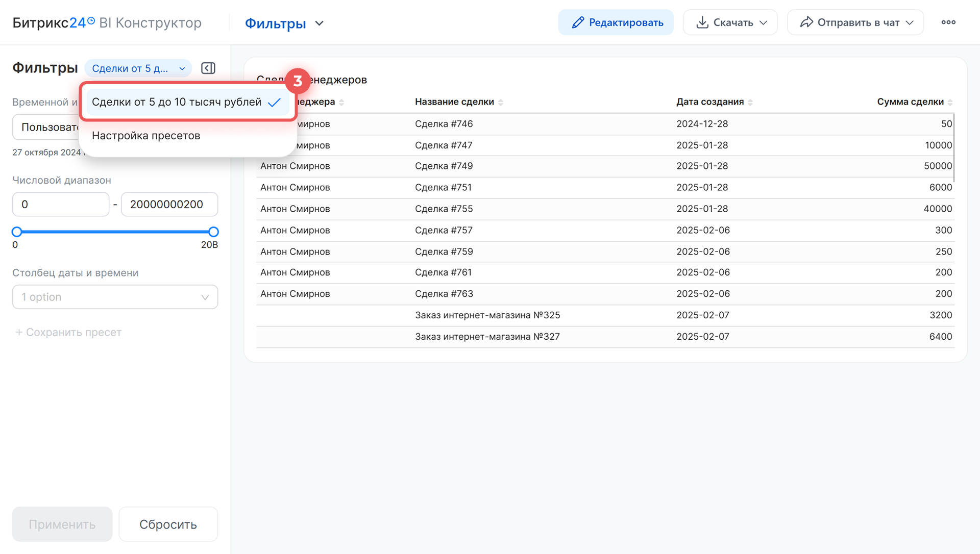Collapse the filters sidebar panel icon
980x554 pixels.
click(208, 68)
